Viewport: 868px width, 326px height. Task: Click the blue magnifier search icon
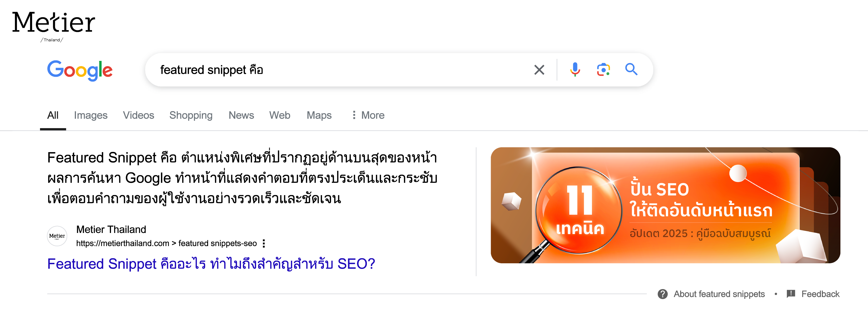pyautogui.click(x=631, y=70)
